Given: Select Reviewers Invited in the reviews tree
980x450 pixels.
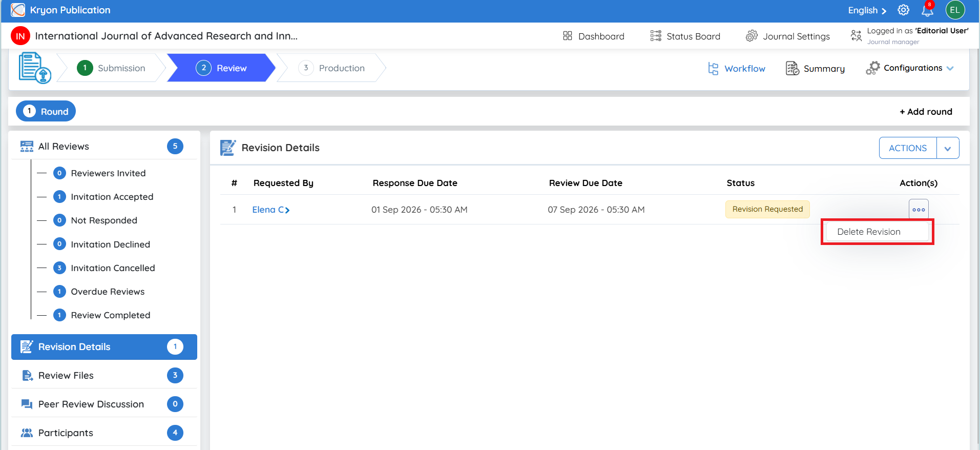Looking at the screenshot, I should tap(108, 173).
